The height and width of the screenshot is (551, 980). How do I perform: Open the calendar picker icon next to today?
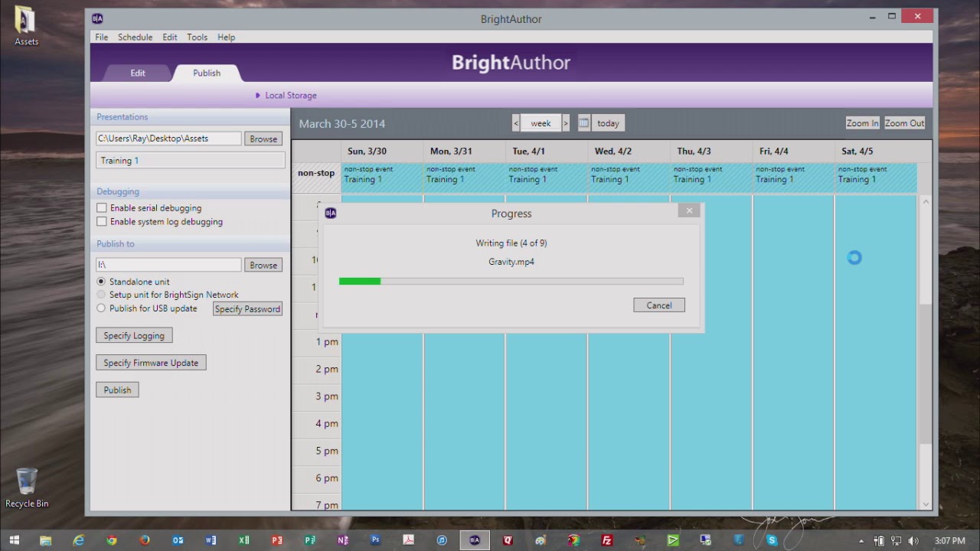pyautogui.click(x=583, y=122)
